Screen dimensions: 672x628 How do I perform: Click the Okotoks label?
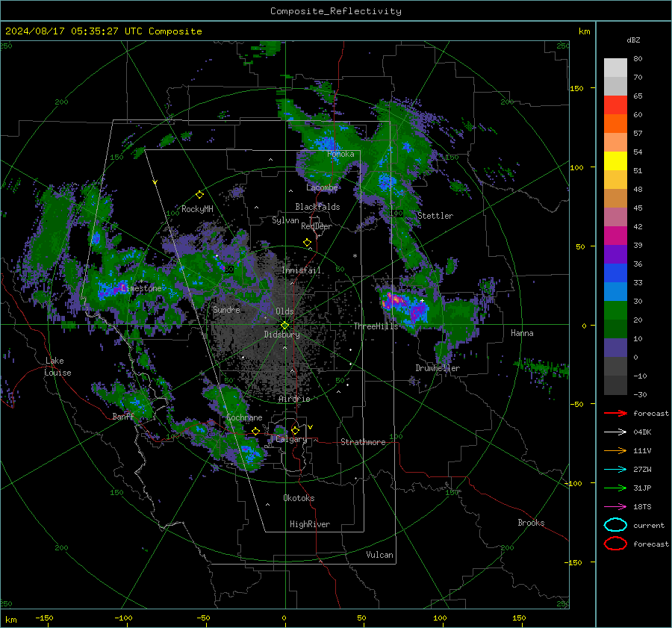point(299,498)
